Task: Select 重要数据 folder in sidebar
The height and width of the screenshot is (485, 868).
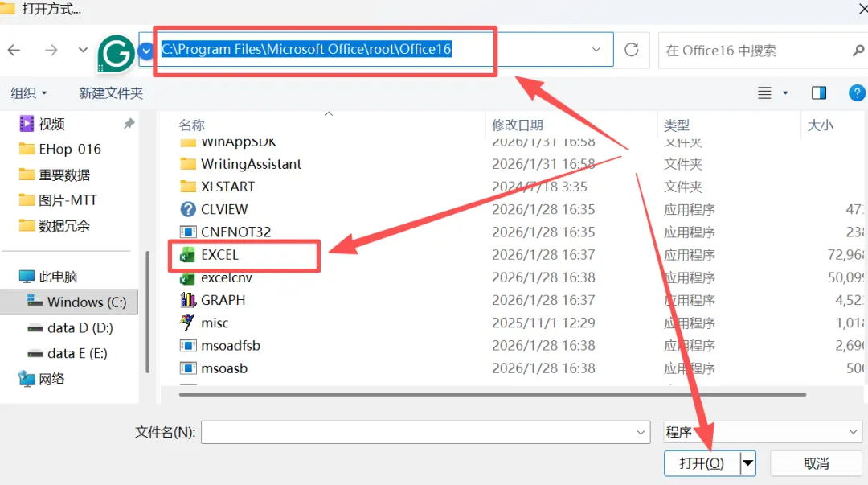Action: pyautogui.click(x=64, y=175)
